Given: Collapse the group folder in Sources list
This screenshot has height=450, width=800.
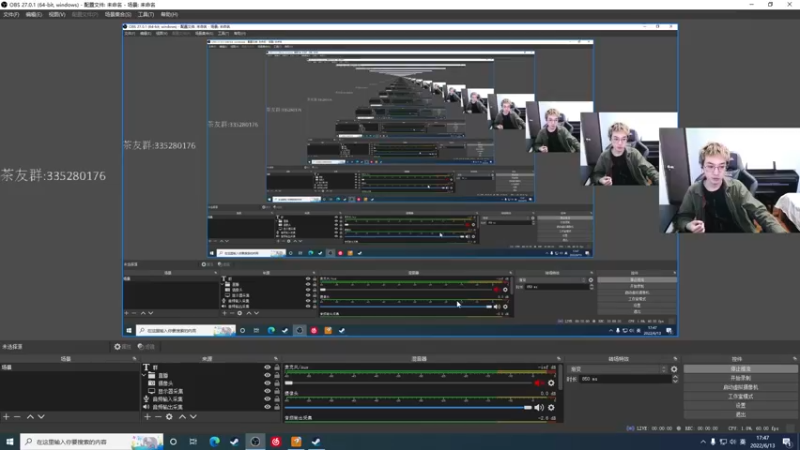Looking at the screenshot, I should pos(144,376).
